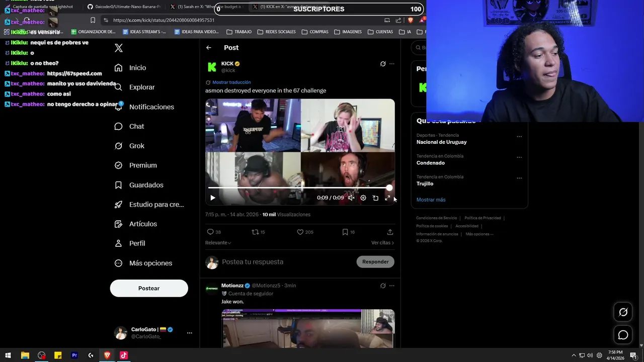Open Windows Start menu
This screenshot has height=362, width=644.
pyautogui.click(x=8, y=355)
